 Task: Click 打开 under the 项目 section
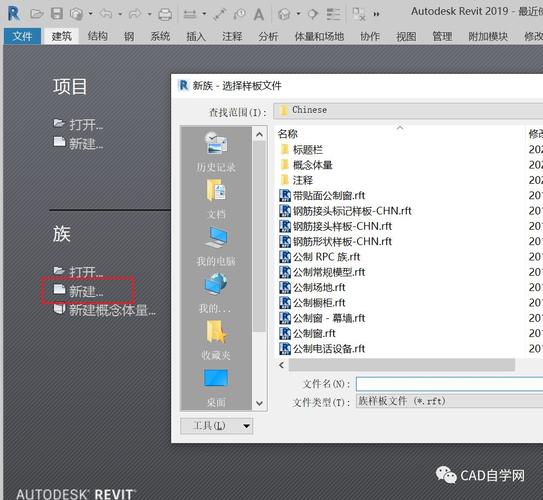pos(79,125)
